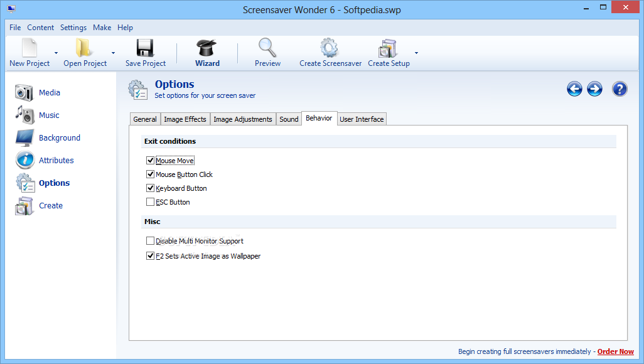Open the Help menu
644x364 pixels.
pos(125,28)
